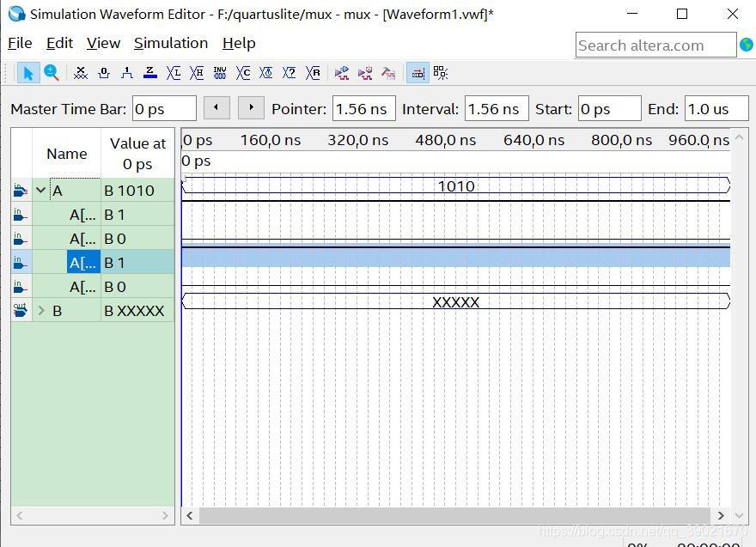756x547 pixels.
Task: Invert the selected waveform (INV)
Action: point(220,73)
